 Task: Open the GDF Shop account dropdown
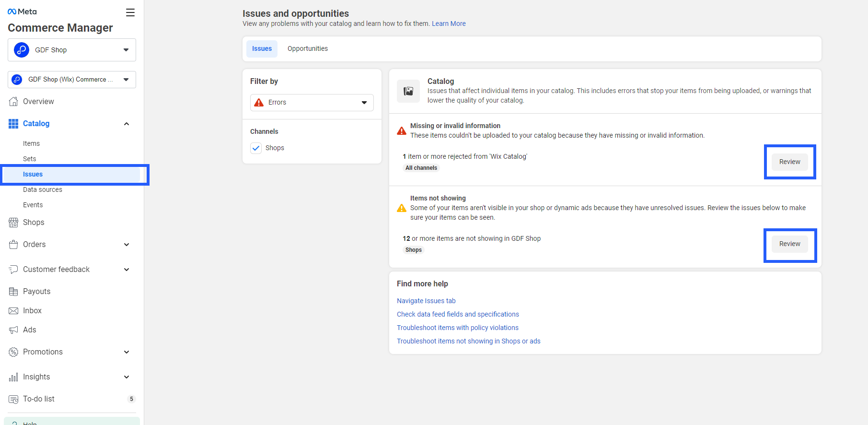(72, 50)
